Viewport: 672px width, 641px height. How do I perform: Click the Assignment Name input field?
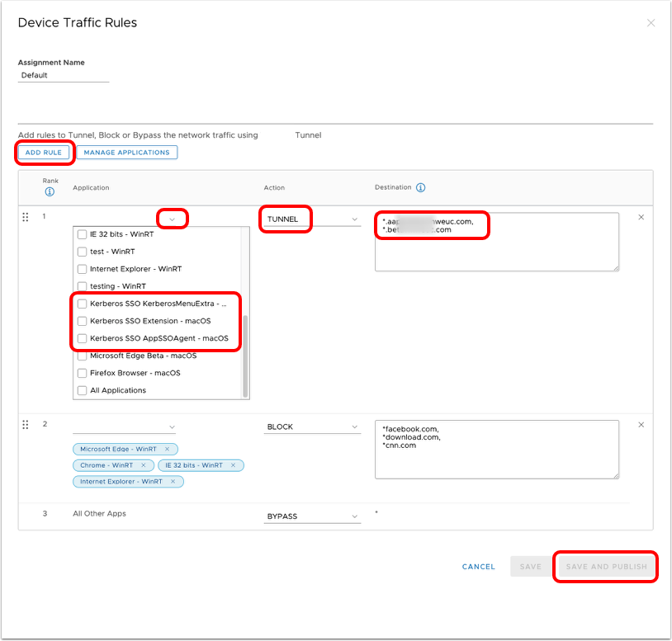coord(64,75)
